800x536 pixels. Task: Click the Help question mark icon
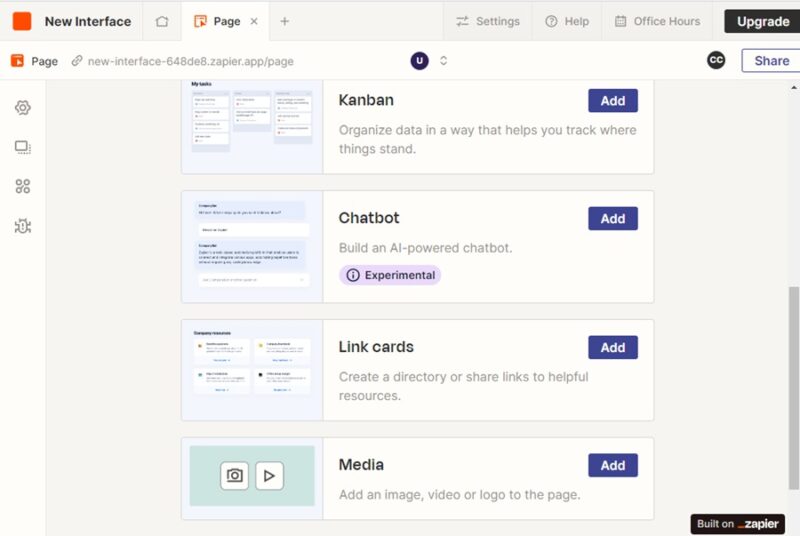[x=551, y=21]
